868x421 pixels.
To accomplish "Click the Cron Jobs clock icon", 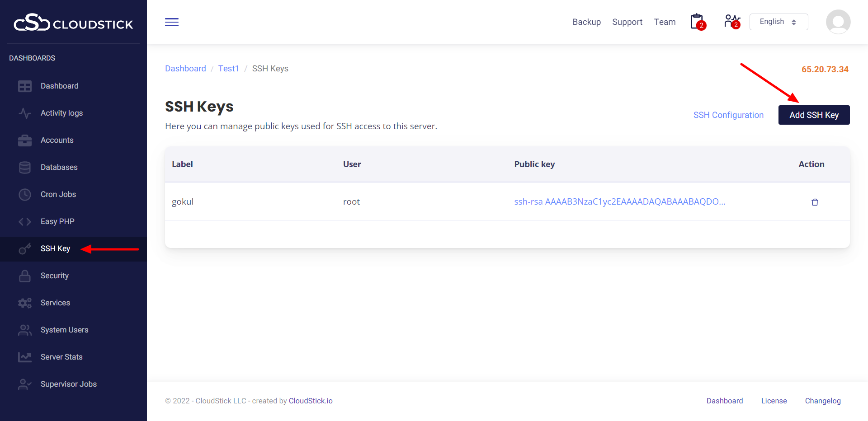I will [25, 195].
